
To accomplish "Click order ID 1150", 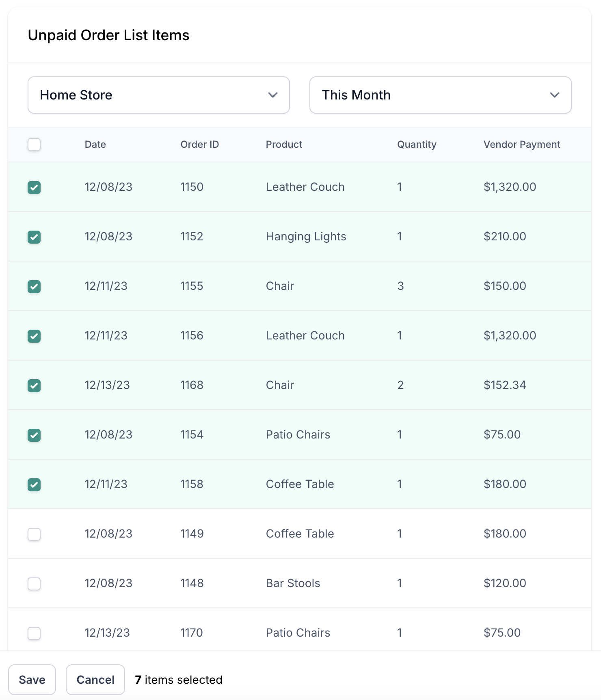I will [192, 187].
